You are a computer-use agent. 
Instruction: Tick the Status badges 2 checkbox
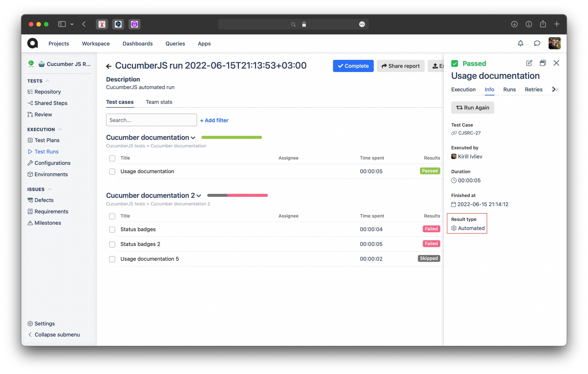point(112,244)
